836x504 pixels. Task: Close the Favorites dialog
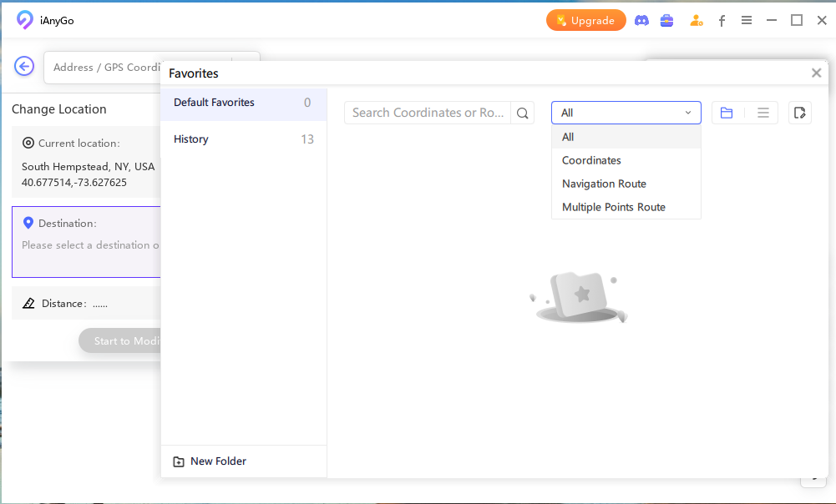816,73
